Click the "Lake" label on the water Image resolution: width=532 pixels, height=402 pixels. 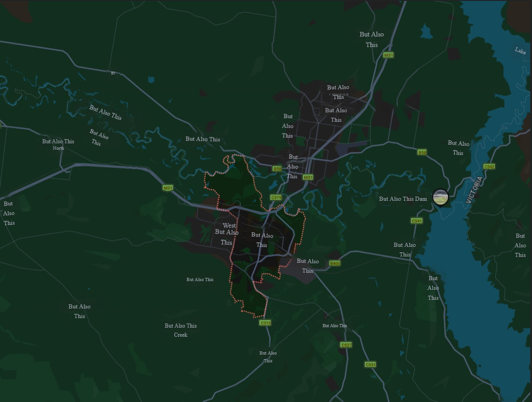point(520,51)
